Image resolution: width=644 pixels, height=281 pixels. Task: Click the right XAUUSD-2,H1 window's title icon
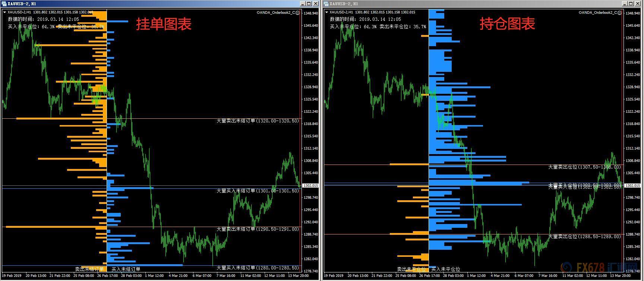tap(326, 4)
